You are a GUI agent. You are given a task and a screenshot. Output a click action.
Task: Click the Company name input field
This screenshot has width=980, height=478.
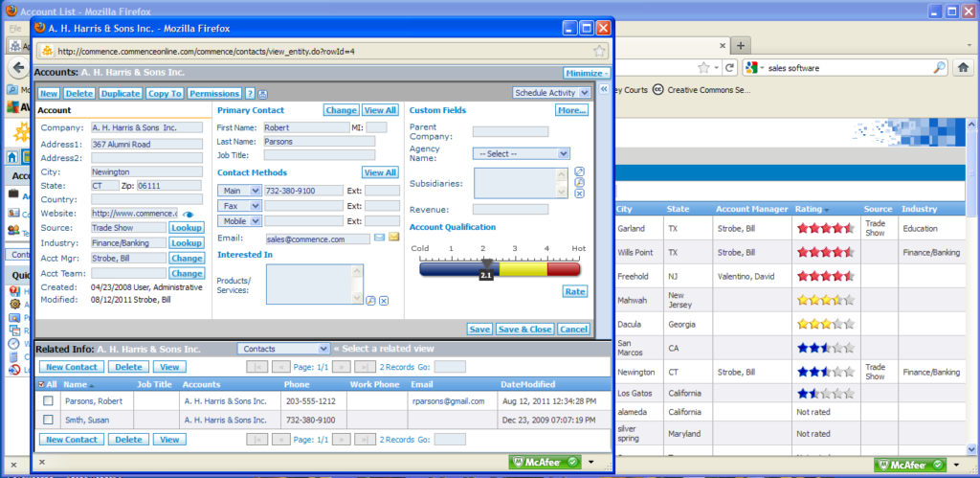pyautogui.click(x=146, y=127)
